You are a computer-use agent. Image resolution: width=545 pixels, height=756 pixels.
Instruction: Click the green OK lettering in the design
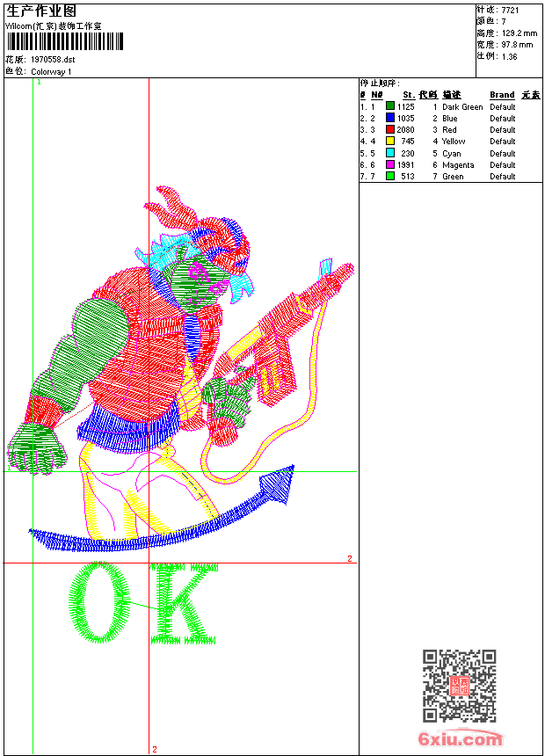(142, 603)
